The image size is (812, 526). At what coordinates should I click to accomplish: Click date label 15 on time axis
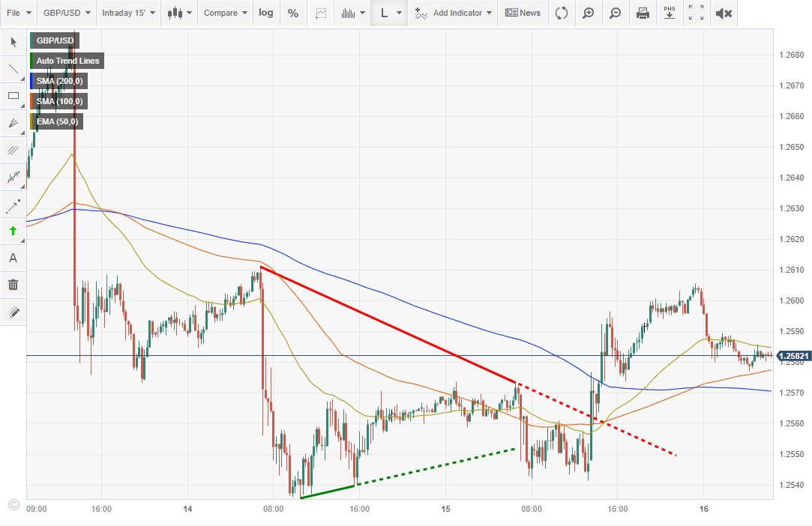tap(445, 509)
